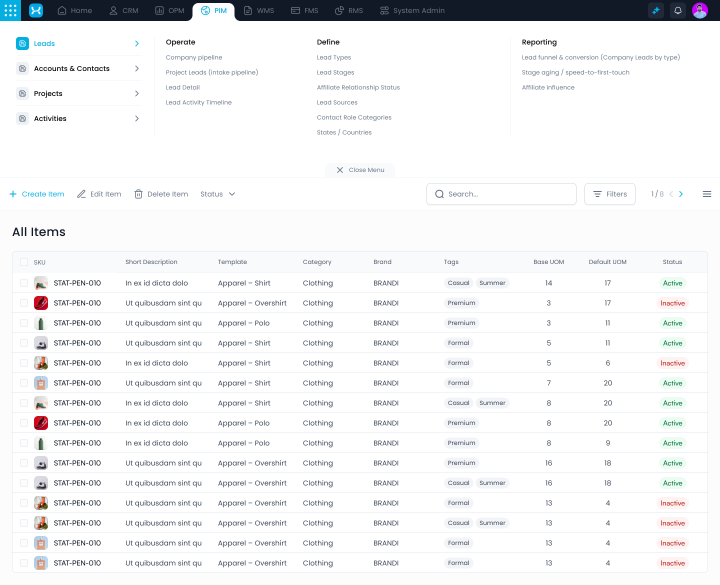720x585 pixels.
Task: Open the System Admin tab
Action: pyautogui.click(x=413, y=10)
